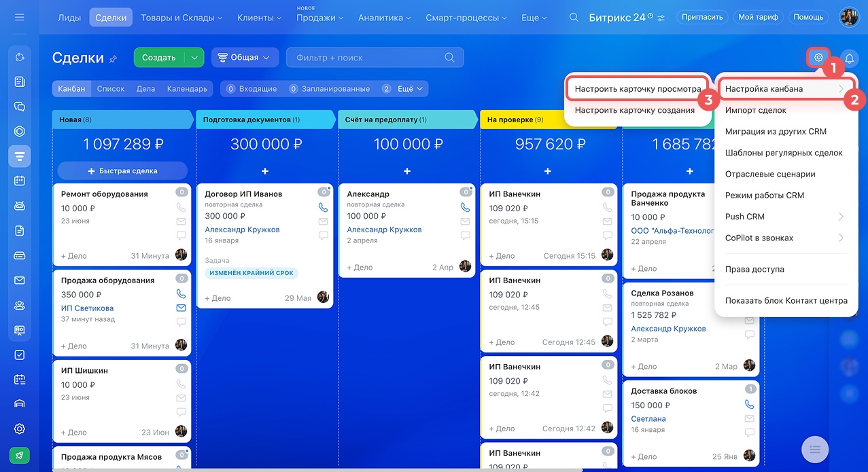Click the Пригласить button
Viewport: 868px width, 472px height.
(704, 17)
